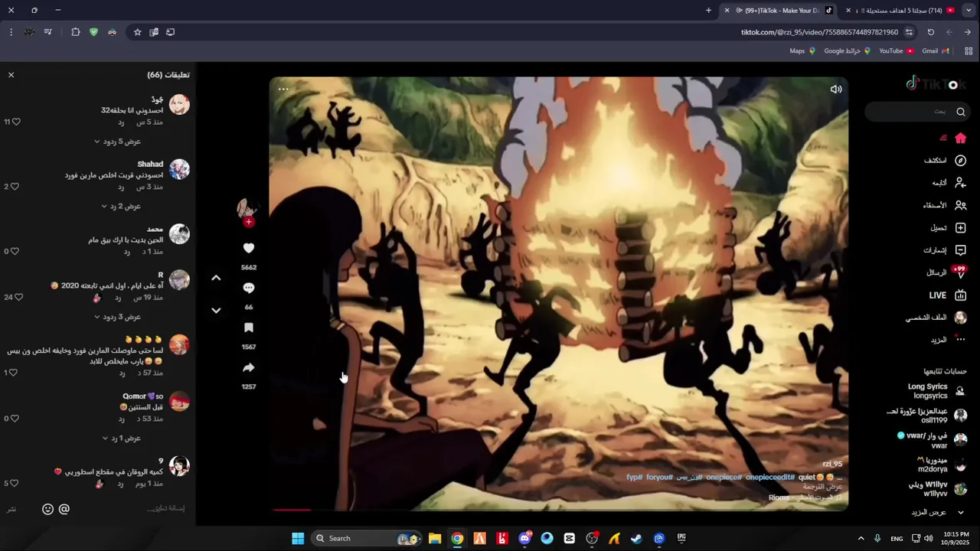The image size is (980, 551).
Task: Reload the page with the refresh icon
Action: click(x=930, y=32)
